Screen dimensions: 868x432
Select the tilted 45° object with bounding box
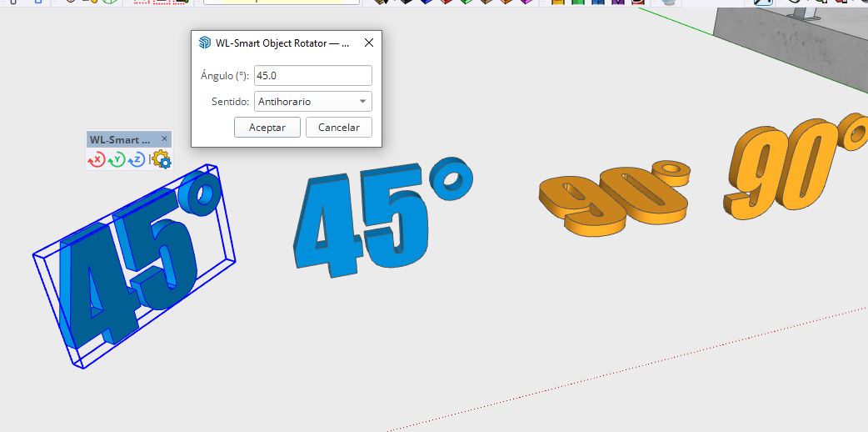pyautogui.click(x=132, y=266)
